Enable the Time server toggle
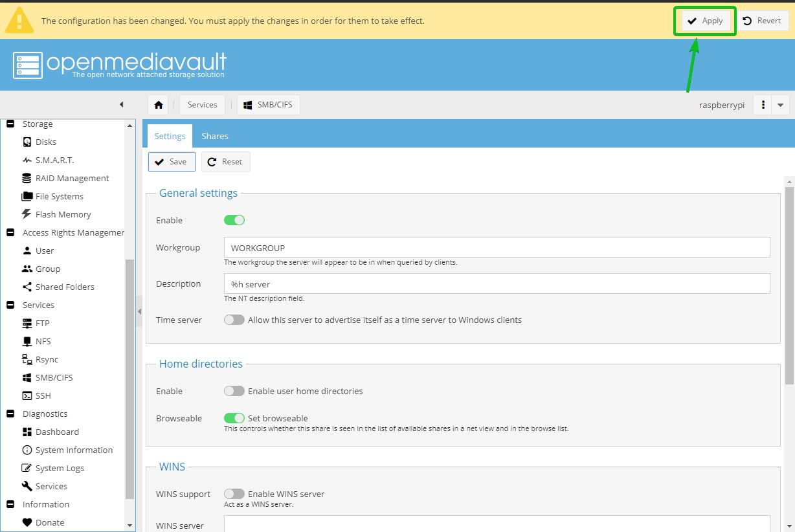 [x=234, y=320]
